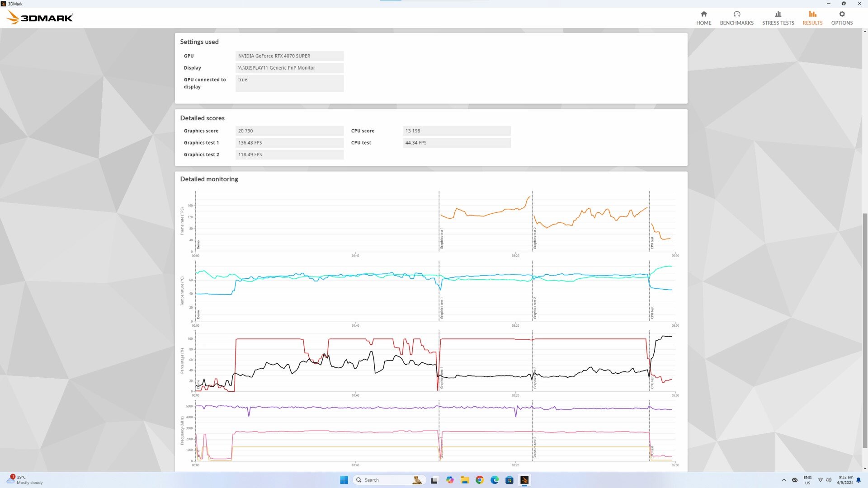Image resolution: width=868 pixels, height=488 pixels.
Task: Expand the Settings used section
Action: [199, 41]
